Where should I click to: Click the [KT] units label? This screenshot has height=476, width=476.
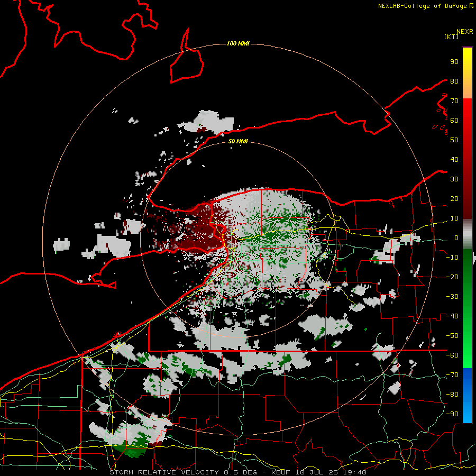[451, 36]
